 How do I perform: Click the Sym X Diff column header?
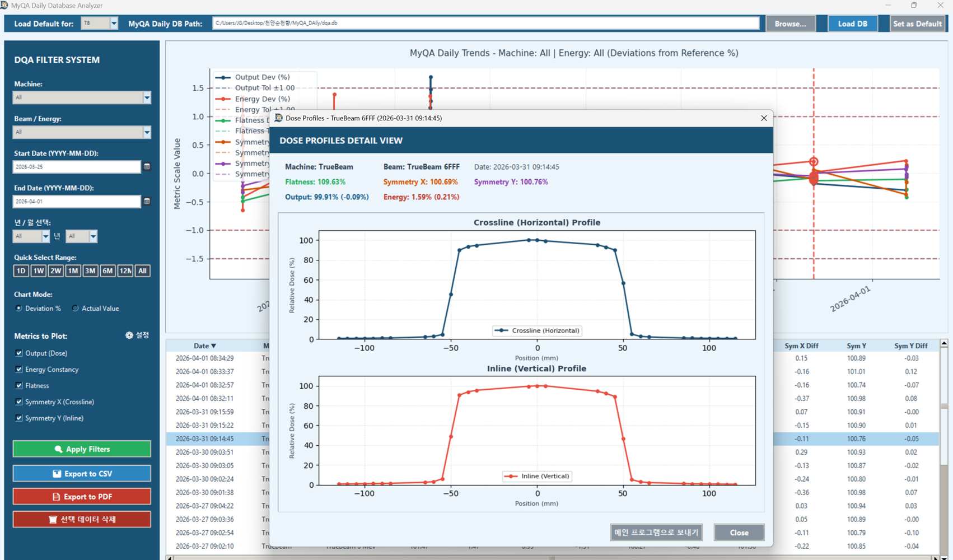[801, 346]
